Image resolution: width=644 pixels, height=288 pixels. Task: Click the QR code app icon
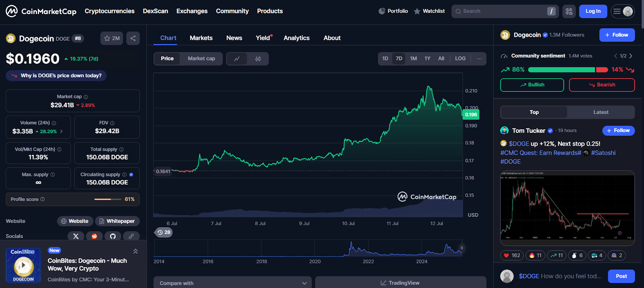tap(569, 11)
